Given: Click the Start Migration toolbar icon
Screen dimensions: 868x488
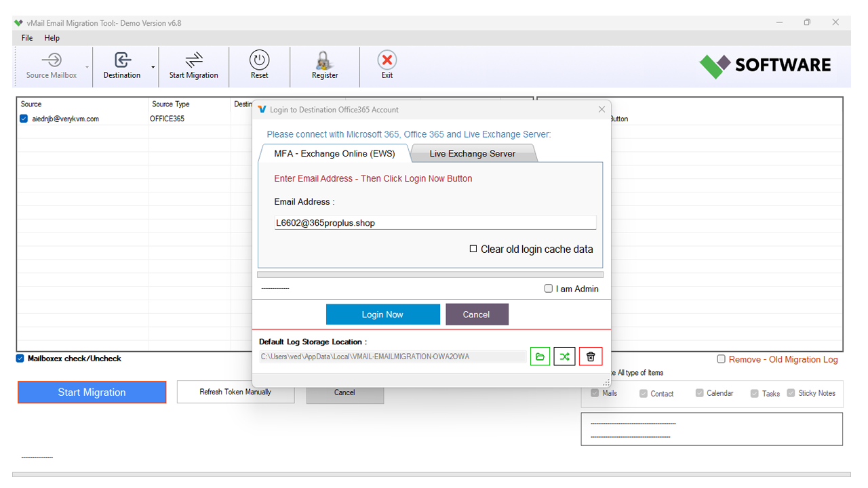Looking at the screenshot, I should pyautogui.click(x=194, y=60).
